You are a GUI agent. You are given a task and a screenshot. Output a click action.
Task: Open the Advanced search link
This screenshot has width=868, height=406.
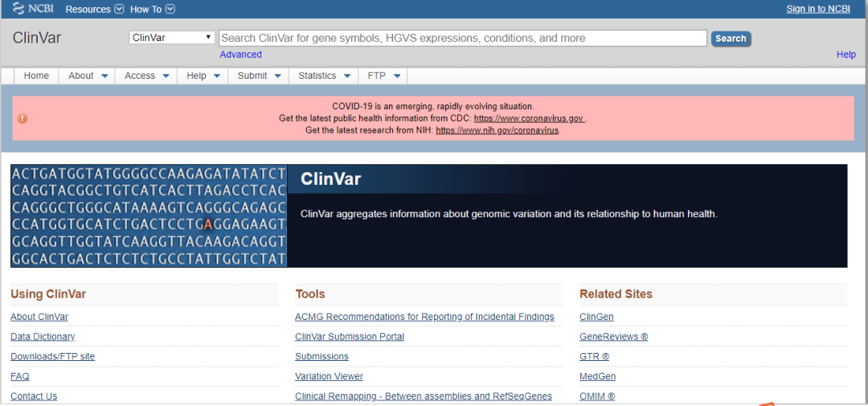pos(241,55)
